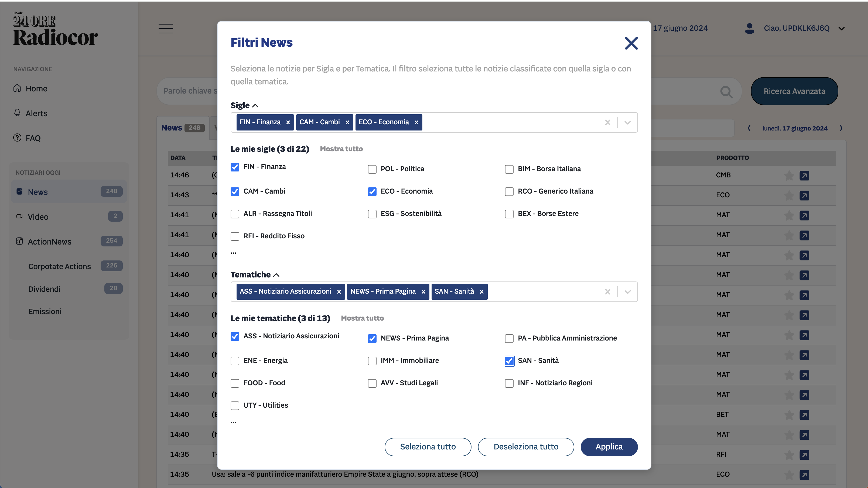Open Alerts in the navigation sidebar
Image resolution: width=868 pixels, height=488 pixels.
[36, 113]
